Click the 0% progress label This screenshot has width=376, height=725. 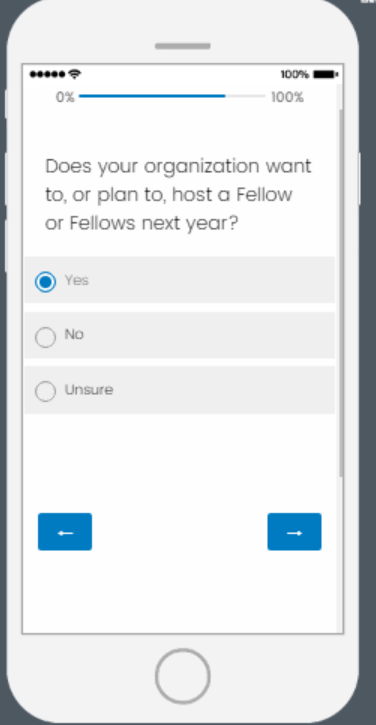pyautogui.click(x=65, y=97)
